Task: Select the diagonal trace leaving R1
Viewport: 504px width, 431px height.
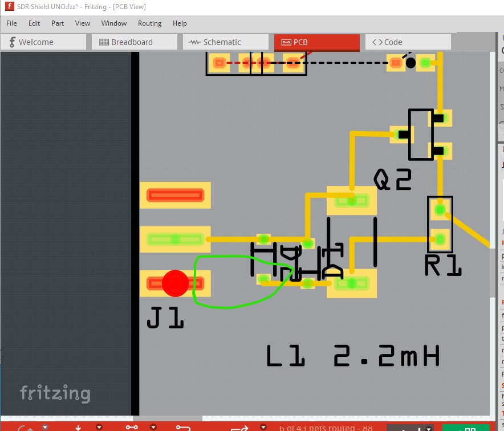Action: pos(469,231)
